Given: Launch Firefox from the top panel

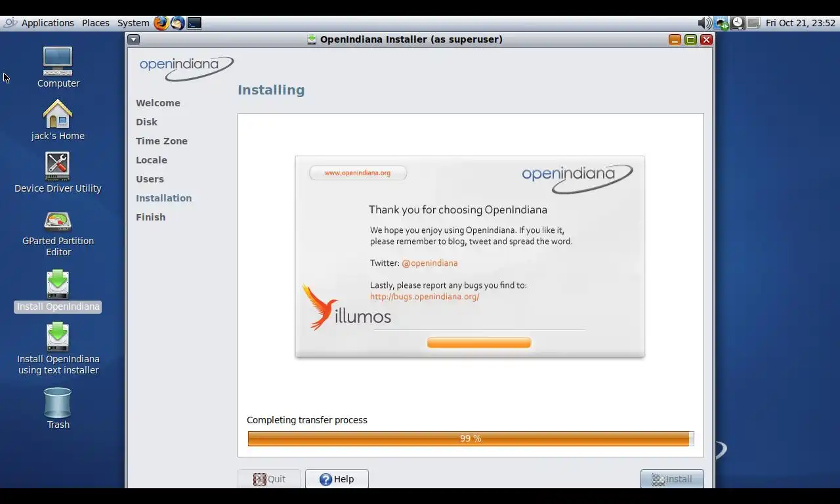Looking at the screenshot, I should (x=161, y=23).
